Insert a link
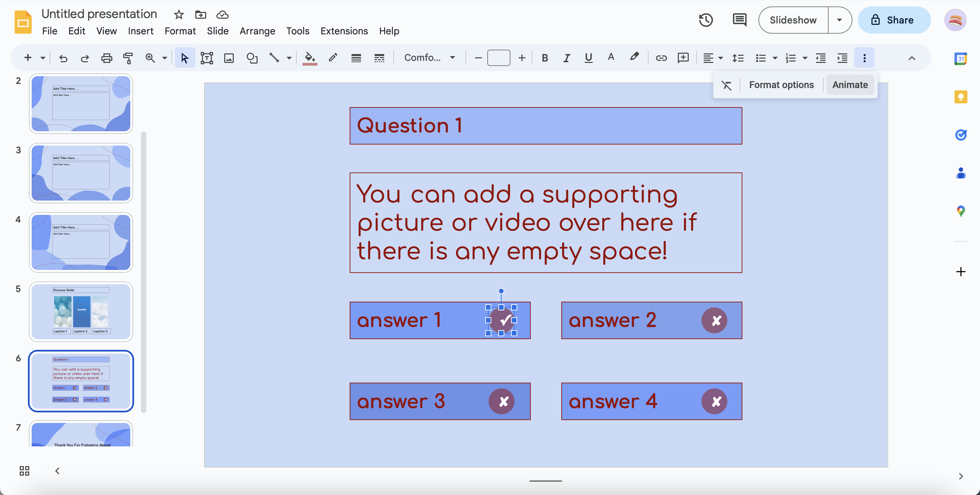This screenshot has height=495, width=980. pyautogui.click(x=661, y=58)
